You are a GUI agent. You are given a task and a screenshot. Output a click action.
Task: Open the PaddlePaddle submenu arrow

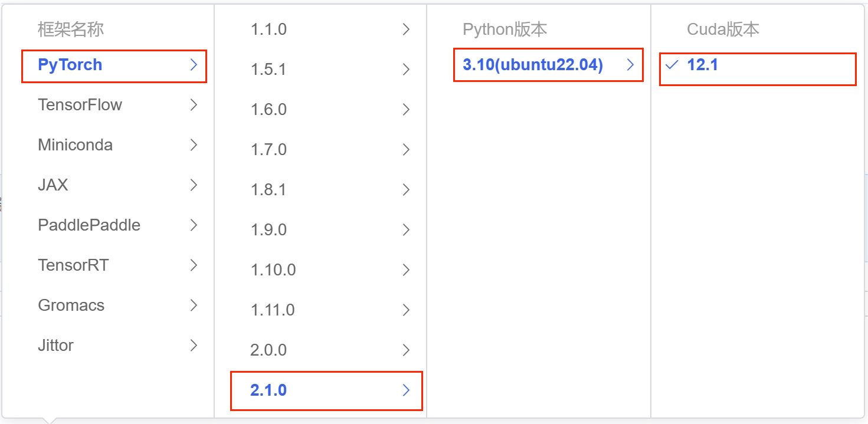click(x=194, y=225)
